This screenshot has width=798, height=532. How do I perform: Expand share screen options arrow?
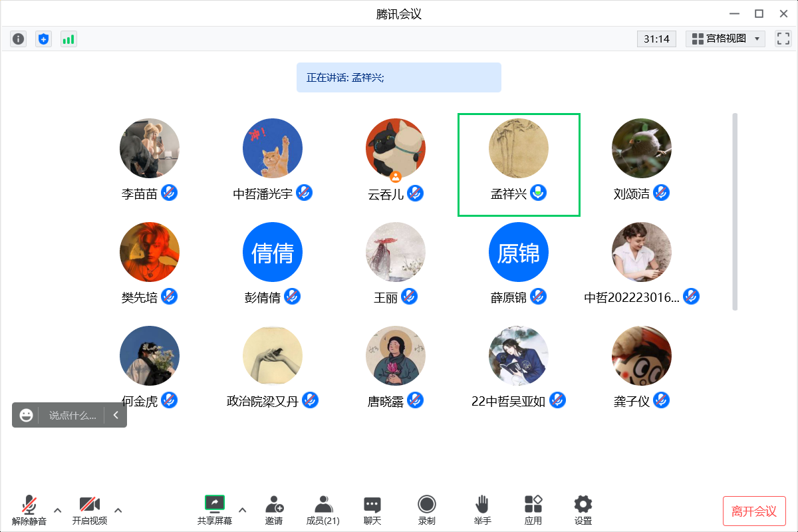(243, 511)
